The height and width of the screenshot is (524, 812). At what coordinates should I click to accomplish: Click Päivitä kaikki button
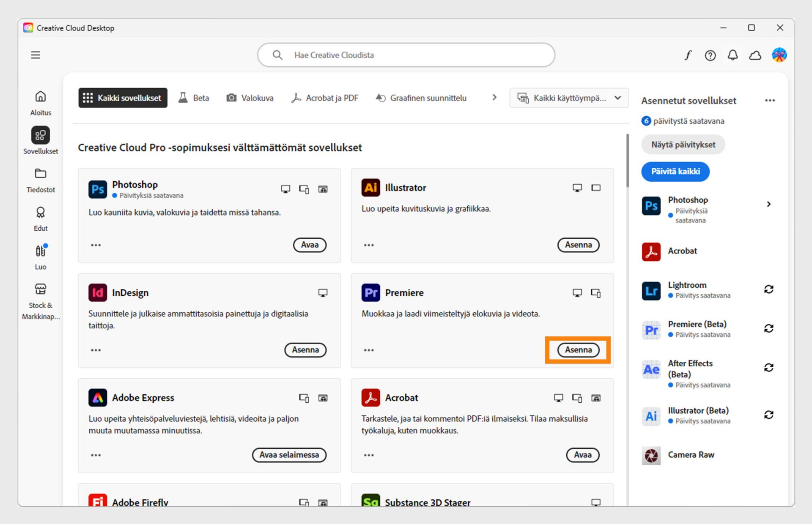coord(675,172)
